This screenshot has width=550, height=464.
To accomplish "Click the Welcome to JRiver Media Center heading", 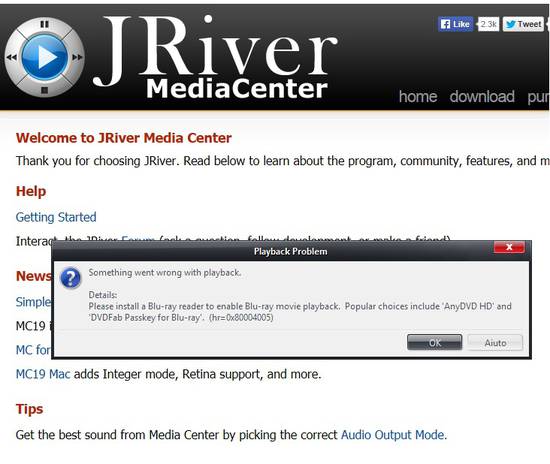I will tap(123, 138).
